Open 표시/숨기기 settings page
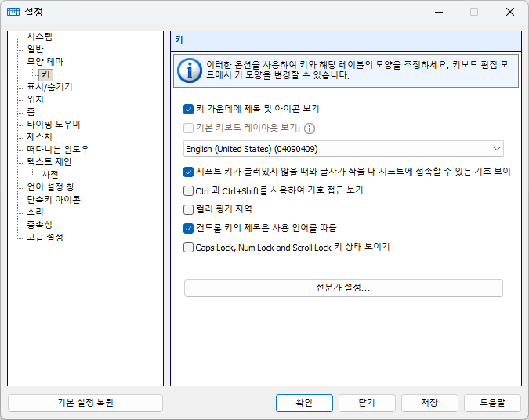The width and height of the screenshot is (529, 420). click(x=49, y=87)
